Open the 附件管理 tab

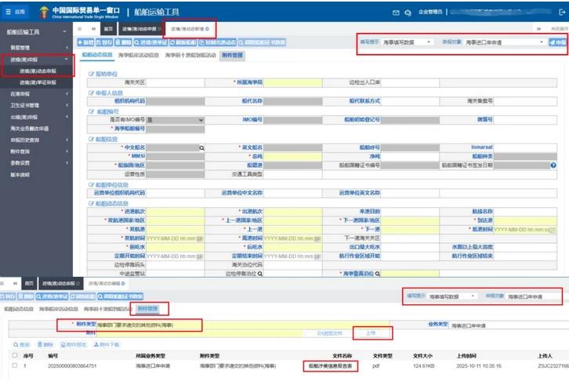pyautogui.click(x=233, y=56)
